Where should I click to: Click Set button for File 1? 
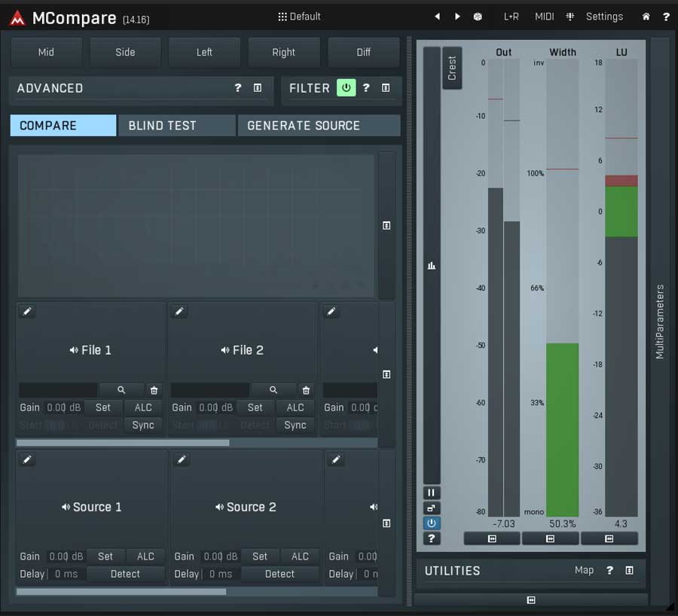[103, 407]
